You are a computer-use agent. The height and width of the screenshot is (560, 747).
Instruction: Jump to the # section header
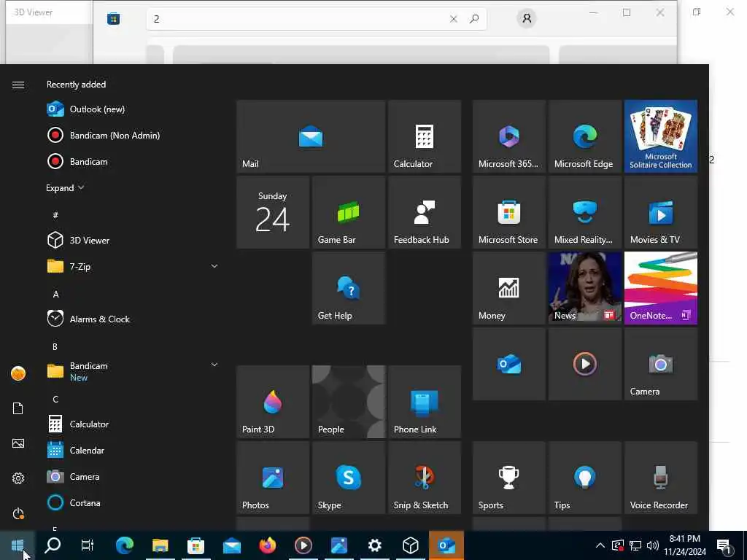pos(55,215)
